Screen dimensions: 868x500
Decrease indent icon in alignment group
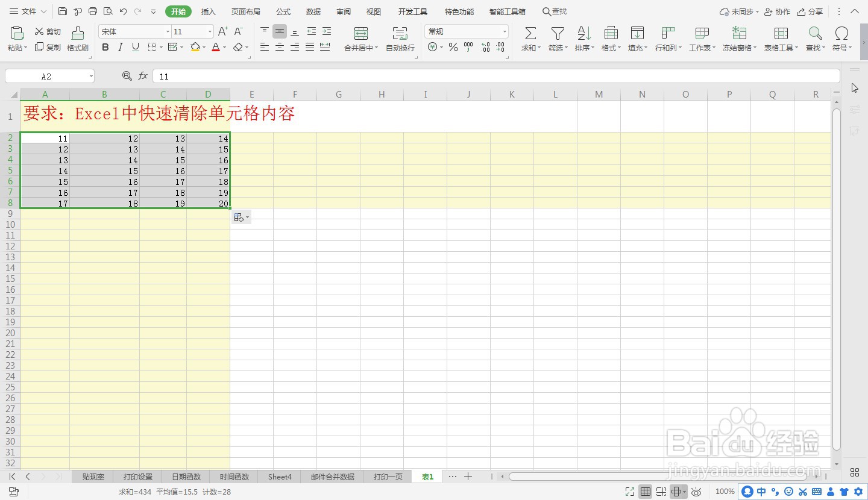[312, 31]
